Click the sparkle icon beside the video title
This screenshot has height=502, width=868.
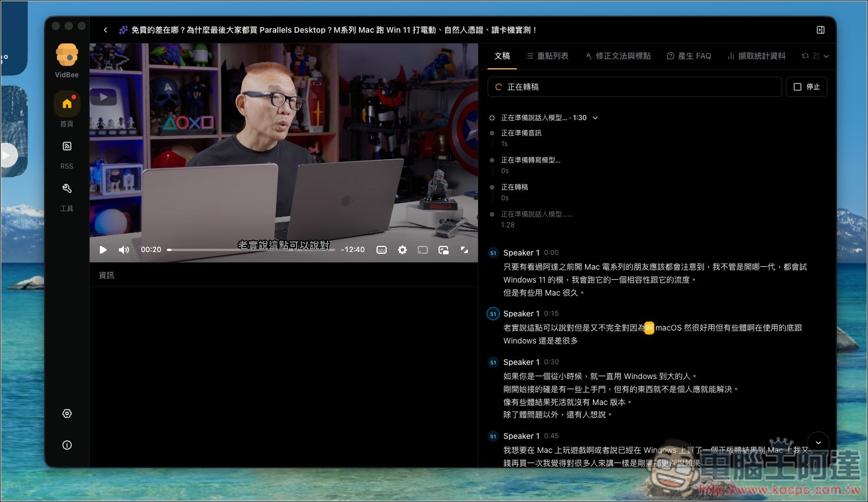point(123,30)
